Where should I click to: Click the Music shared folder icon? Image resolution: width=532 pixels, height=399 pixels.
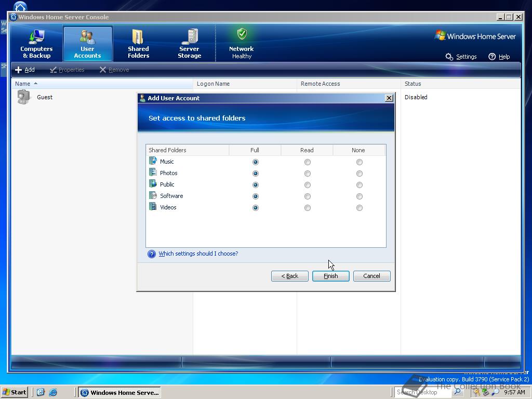(x=153, y=161)
